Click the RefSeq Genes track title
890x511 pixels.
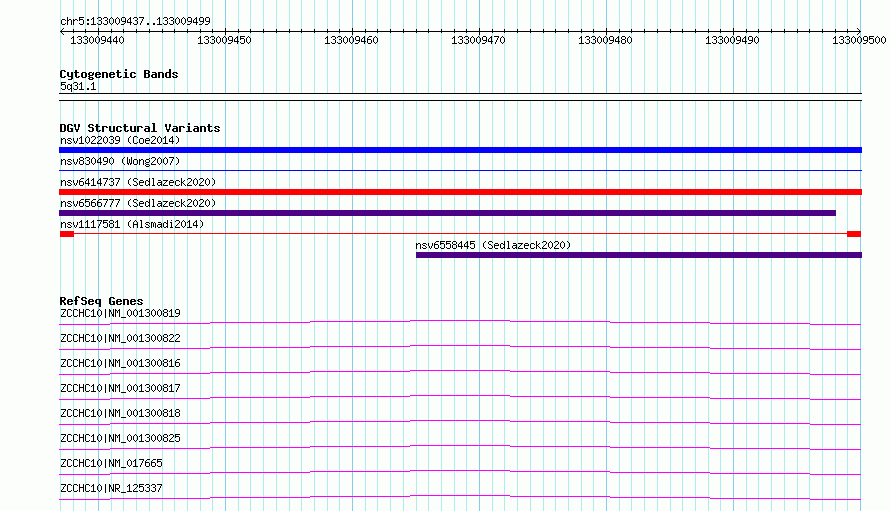[x=102, y=301]
